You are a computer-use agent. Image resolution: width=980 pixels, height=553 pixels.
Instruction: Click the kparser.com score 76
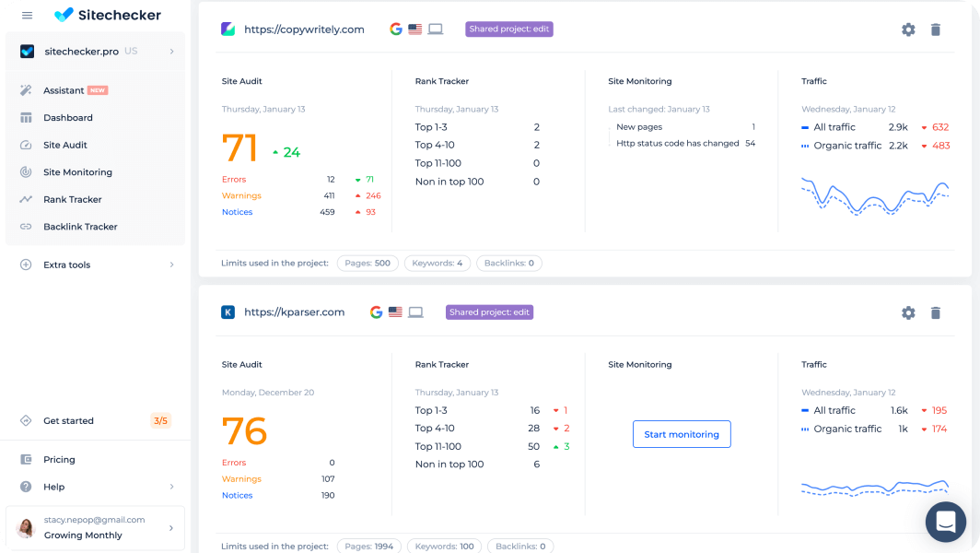point(244,431)
